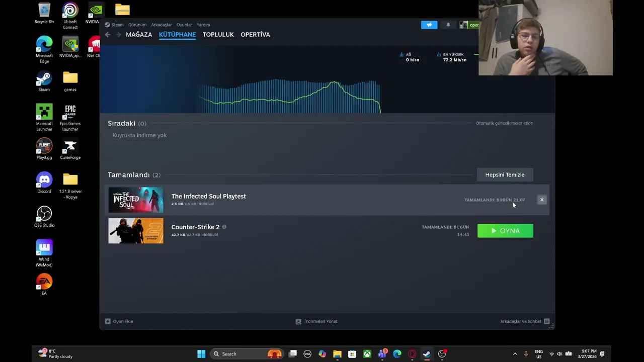
Task: Open the Görünüm menu
Action: pos(137,25)
